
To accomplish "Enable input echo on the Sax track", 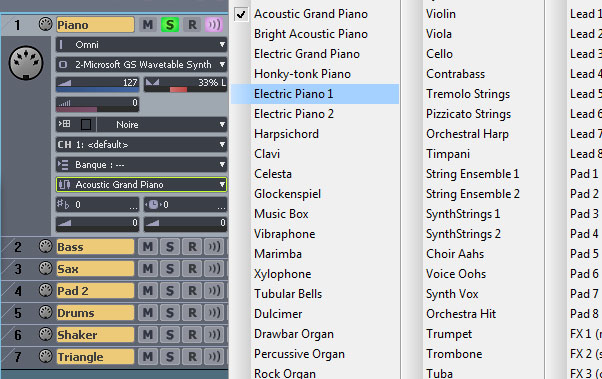I will coord(214,268).
